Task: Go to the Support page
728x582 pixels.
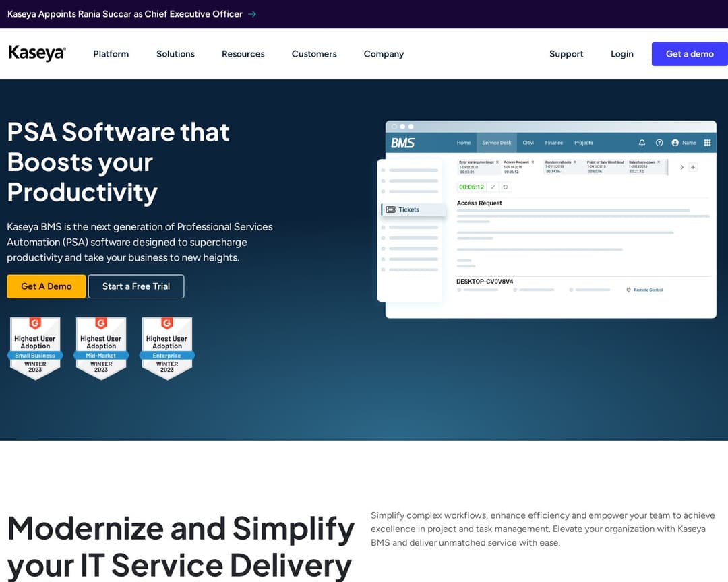Action: point(566,54)
